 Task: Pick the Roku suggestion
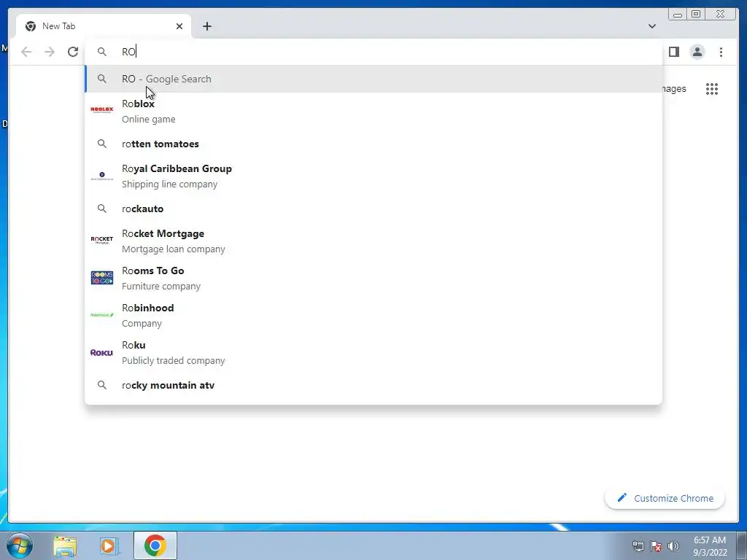[x=374, y=352]
